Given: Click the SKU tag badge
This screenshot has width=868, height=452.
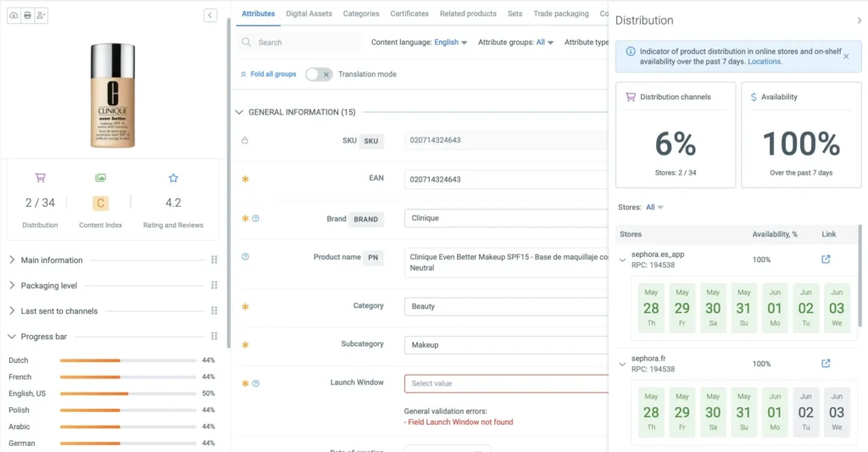Looking at the screenshot, I should pos(371,142).
